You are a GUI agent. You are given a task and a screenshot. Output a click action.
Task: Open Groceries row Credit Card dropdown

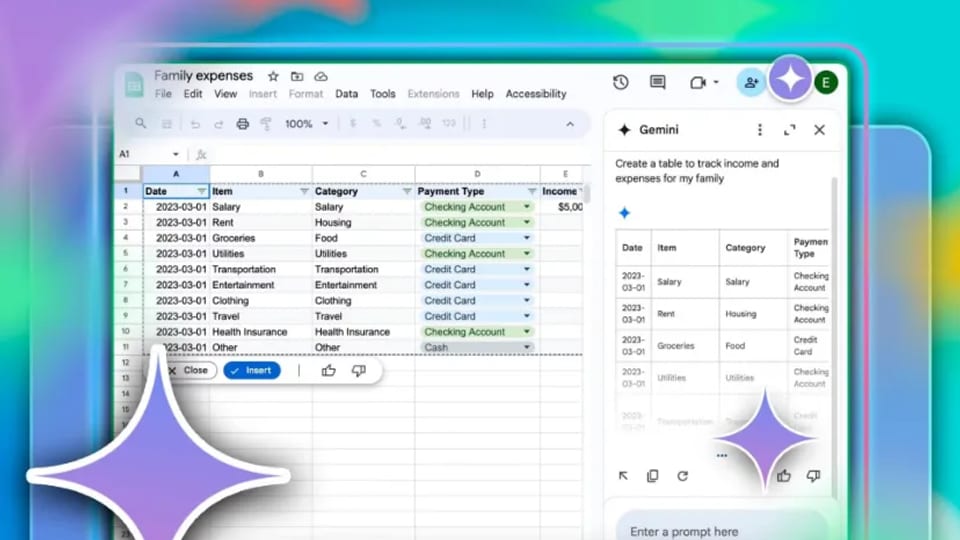527,238
